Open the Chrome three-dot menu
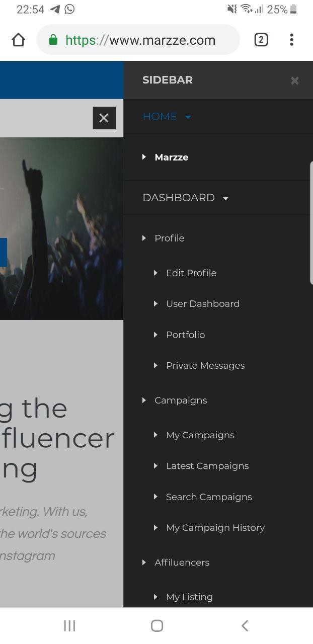The height and width of the screenshot is (644, 313). click(x=291, y=40)
